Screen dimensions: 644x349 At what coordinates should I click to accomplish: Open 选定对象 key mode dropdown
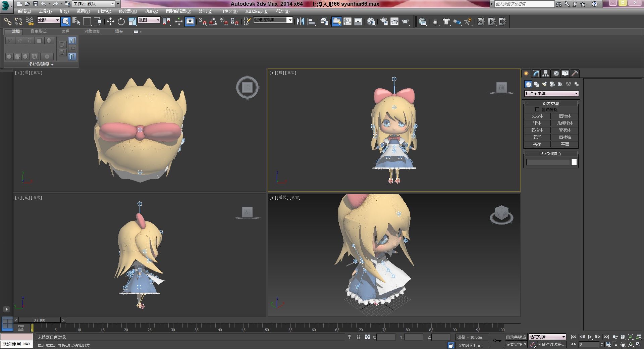point(547,337)
